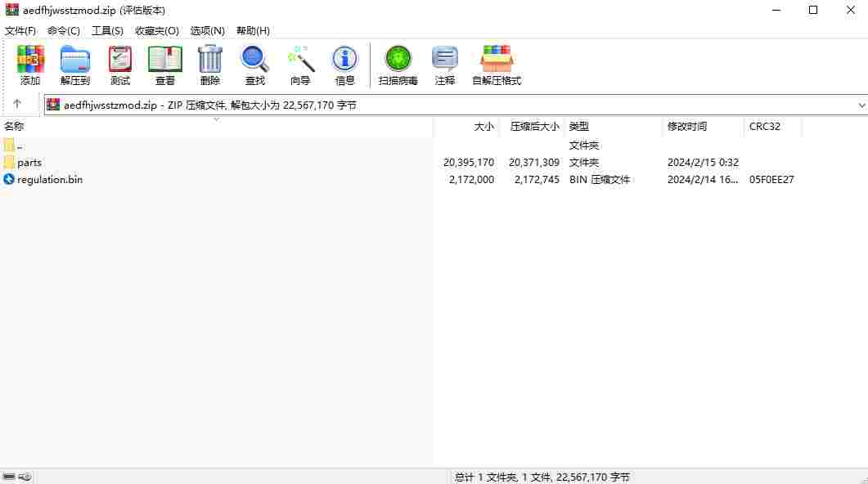
Task: Click the archive icon in address bar
Action: [53, 105]
